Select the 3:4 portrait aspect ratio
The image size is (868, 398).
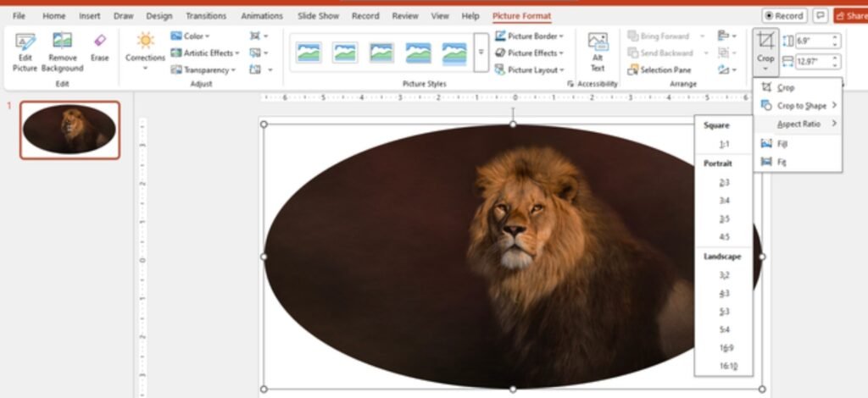(724, 201)
